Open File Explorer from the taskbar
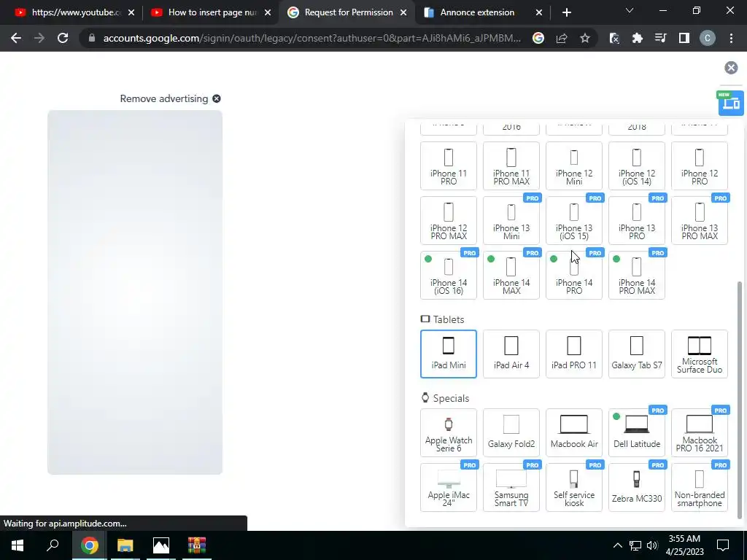This screenshot has width=747, height=560. pyautogui.click(x=125, y=545)
